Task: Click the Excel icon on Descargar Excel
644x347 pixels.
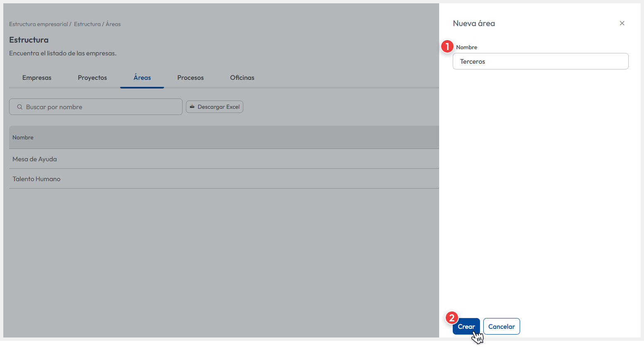Action: [x=192, y=107]
